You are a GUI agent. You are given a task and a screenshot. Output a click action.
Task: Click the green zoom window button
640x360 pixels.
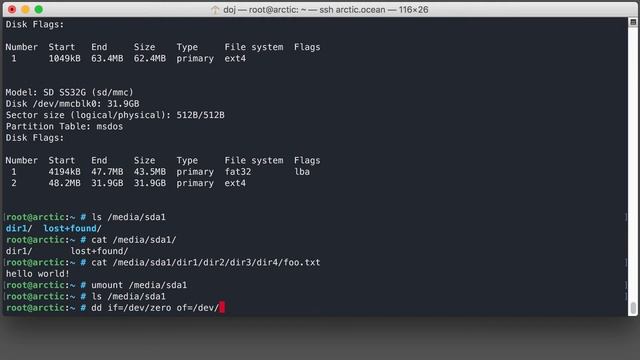(39, 9)
